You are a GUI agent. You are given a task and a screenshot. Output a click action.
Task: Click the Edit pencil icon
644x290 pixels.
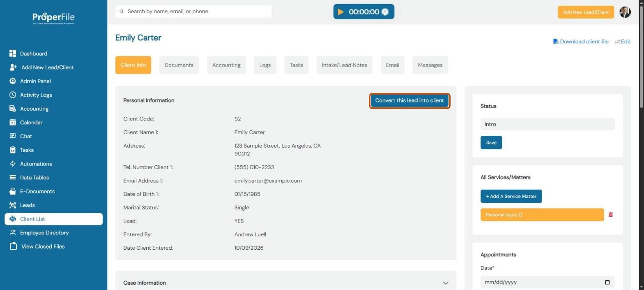[617, 42]
